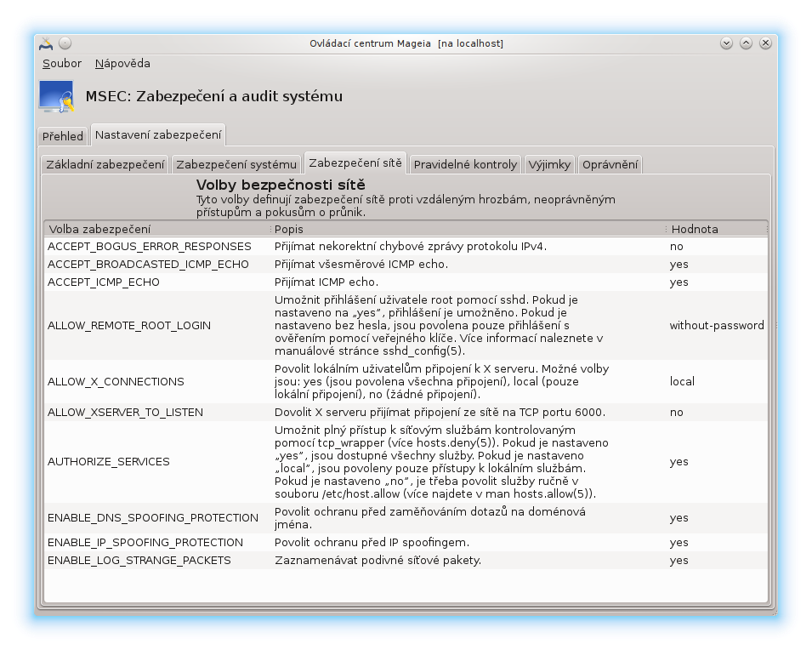Show the Oprávnění tab

[610, 164]
